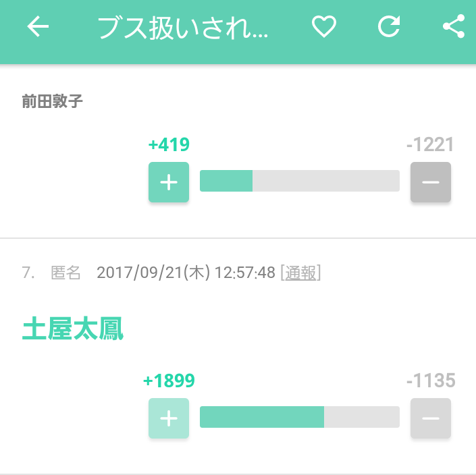The height and width of the screenshot is (475, 476).
Task: Upvote the 前田敦子 comment with plus
Action: point(169,182)
